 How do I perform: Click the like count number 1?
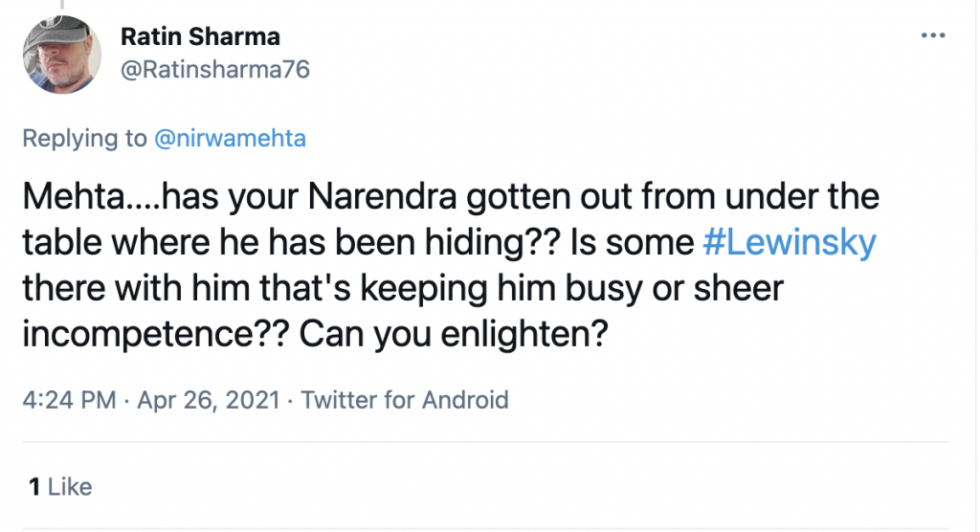pyautogui.click(x=34, y=487)
